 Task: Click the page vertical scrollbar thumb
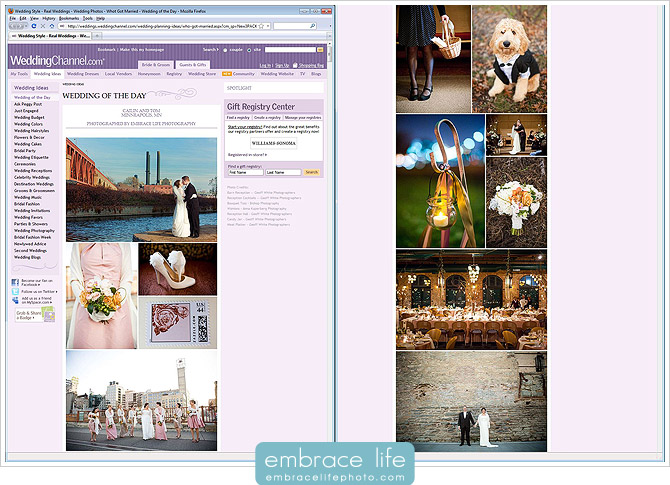pos(329,53)
